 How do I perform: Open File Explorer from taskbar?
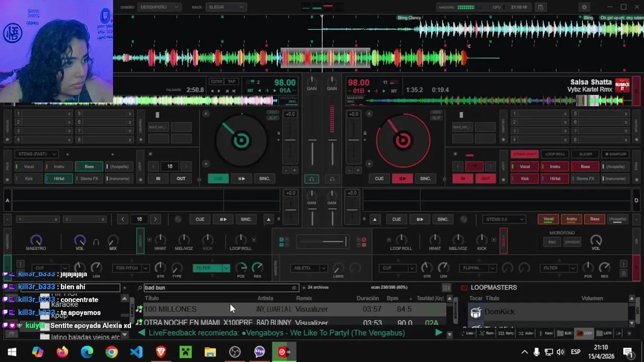tap(210, 352)
